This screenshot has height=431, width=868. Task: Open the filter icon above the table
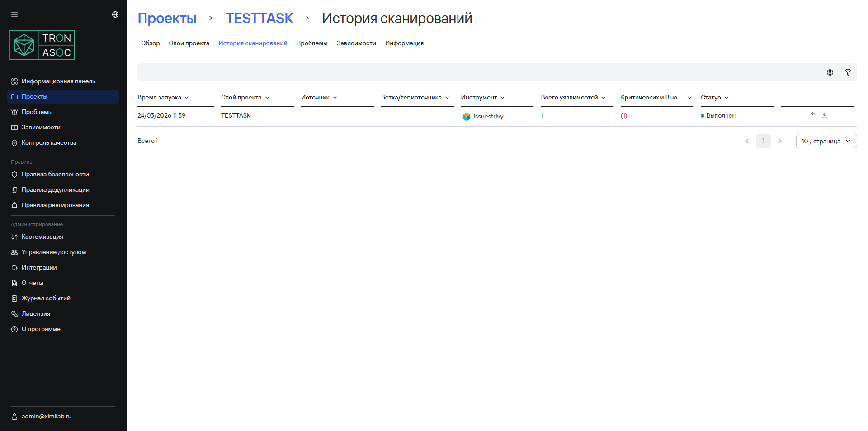click(848, 72)
